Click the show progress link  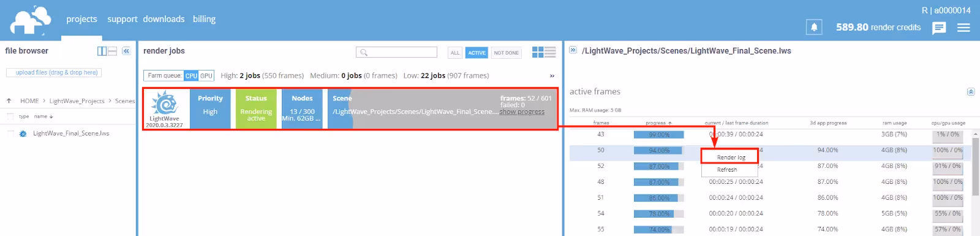coord(522,112)
